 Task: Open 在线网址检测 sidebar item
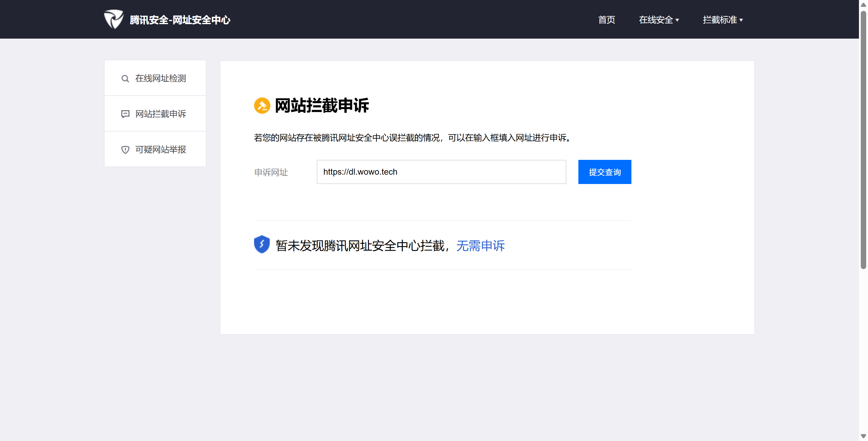coord(160,78)
